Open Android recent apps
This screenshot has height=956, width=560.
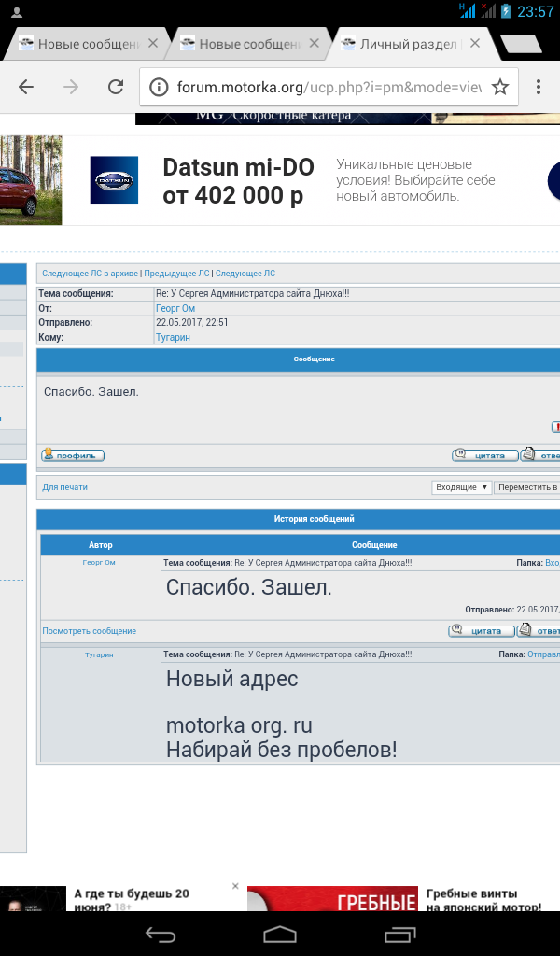(x=399, y=934)
